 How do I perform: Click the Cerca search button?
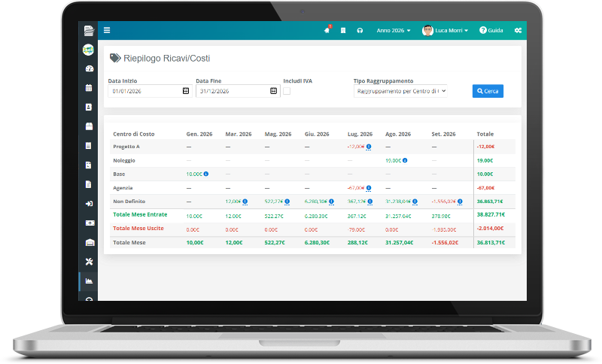[x=488, y=91]
